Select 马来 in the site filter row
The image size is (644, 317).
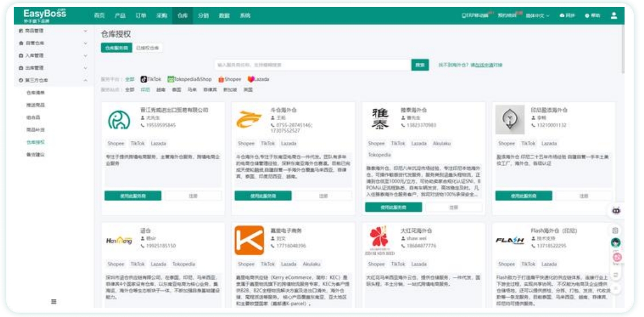click(x=192, y=89)
